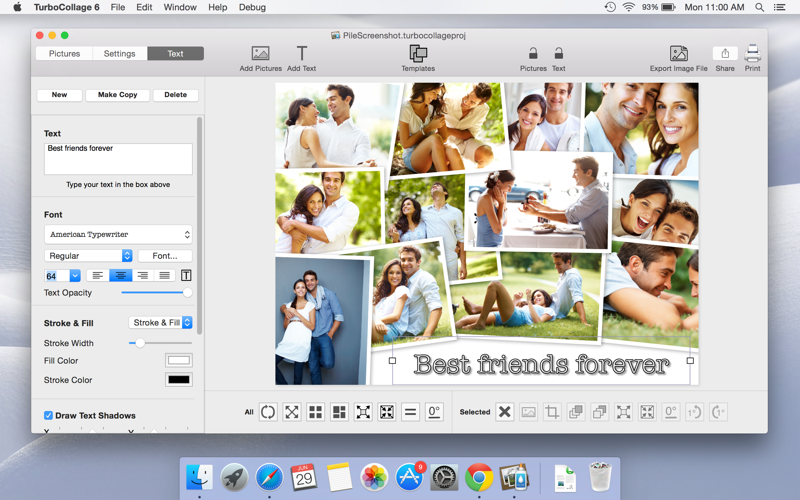Click the shuffle all pictures icon

click(268, 412)
